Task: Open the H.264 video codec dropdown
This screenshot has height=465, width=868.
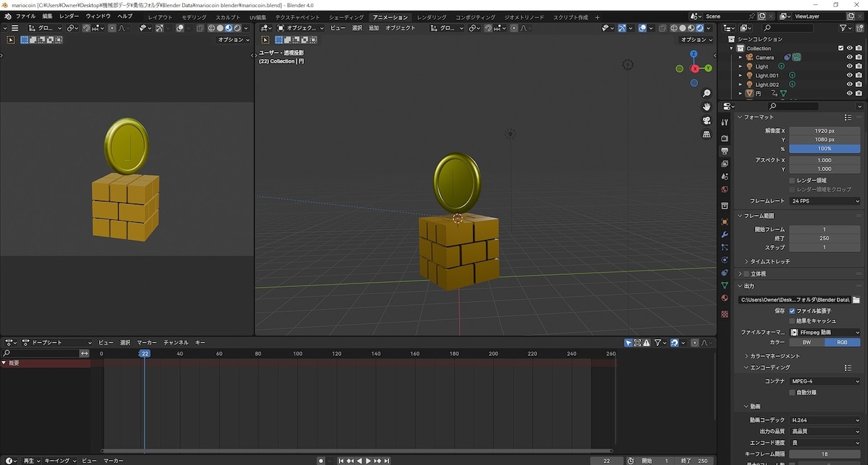Action: 825,421
